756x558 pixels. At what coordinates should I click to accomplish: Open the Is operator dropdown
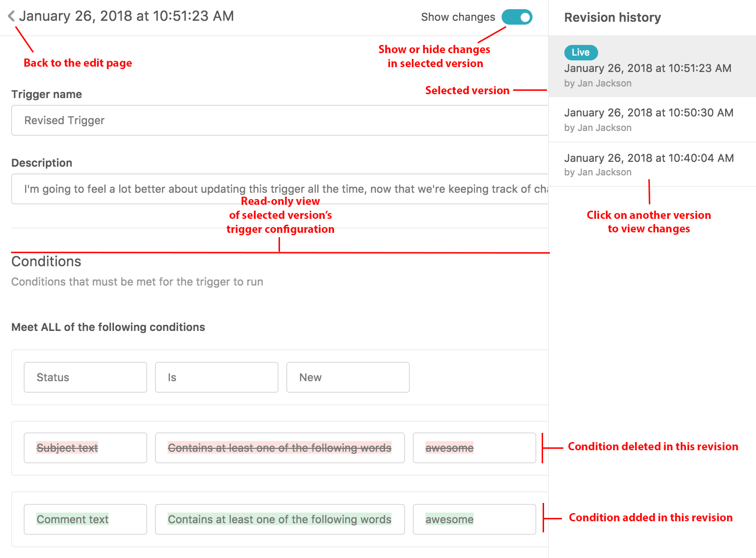[216, 377]
